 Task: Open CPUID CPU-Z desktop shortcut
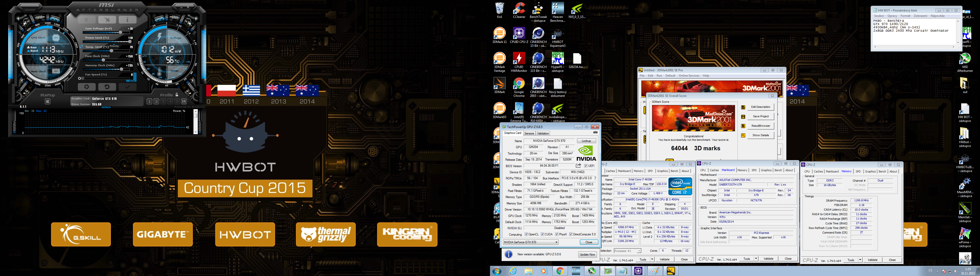coord(519,36)
